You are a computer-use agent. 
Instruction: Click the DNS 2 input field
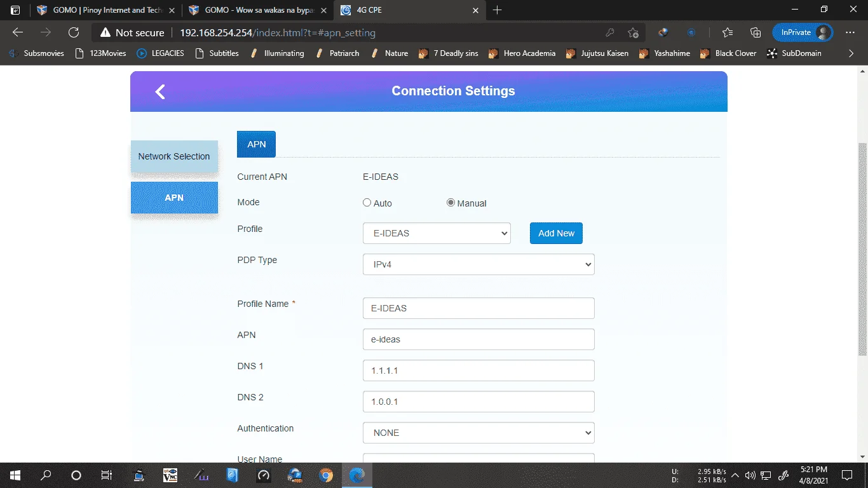(478, 402)
